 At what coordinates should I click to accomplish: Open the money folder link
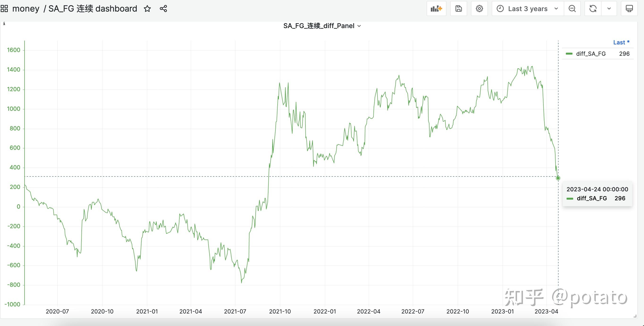[x=26, y=9]
